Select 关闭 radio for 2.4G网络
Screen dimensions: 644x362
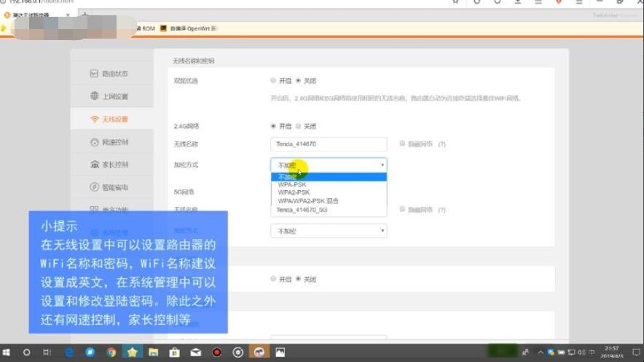[298, 126]
